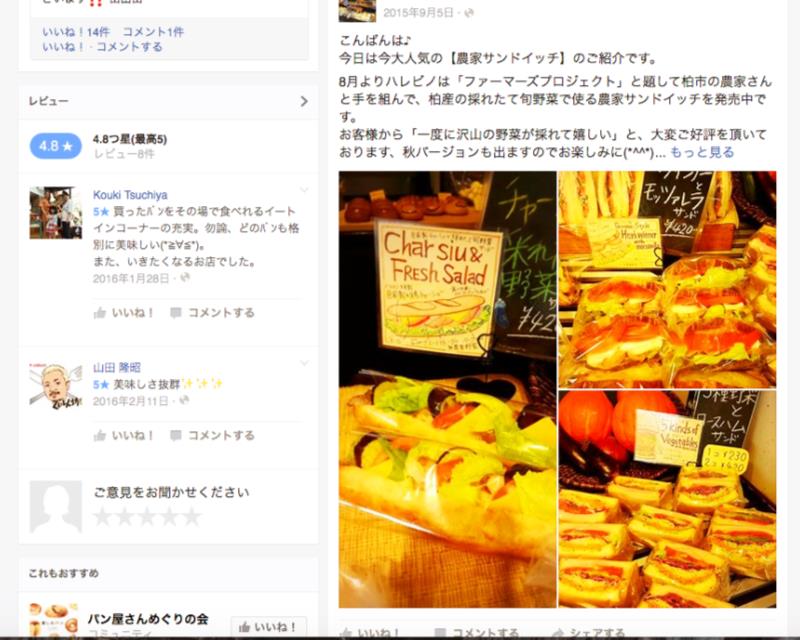Open Kouki Tsuchiya's profile name link
Image resolution: width=800 pixels, height=640 pixels.
[130, 195]
